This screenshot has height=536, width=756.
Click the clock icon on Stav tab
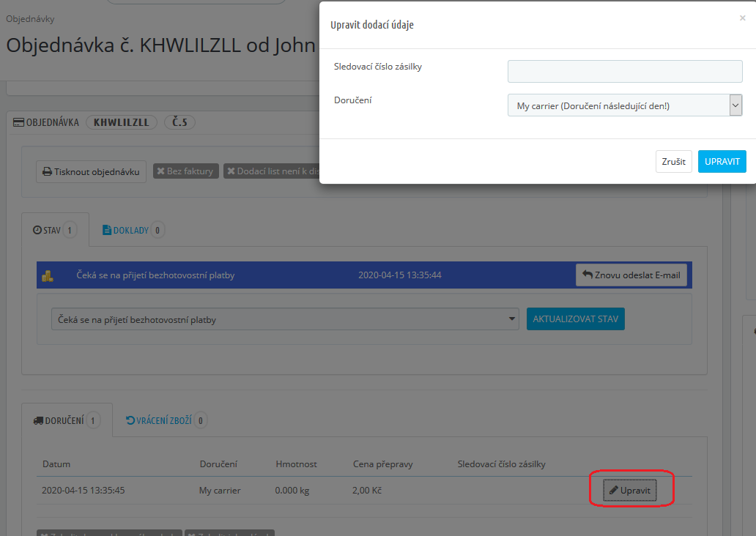(37, 231)
